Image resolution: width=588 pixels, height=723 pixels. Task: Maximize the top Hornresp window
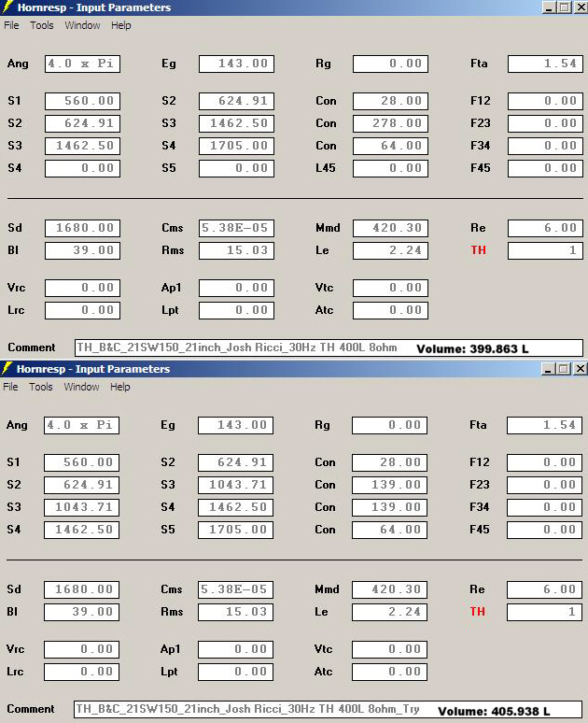(x=564, y=7)
